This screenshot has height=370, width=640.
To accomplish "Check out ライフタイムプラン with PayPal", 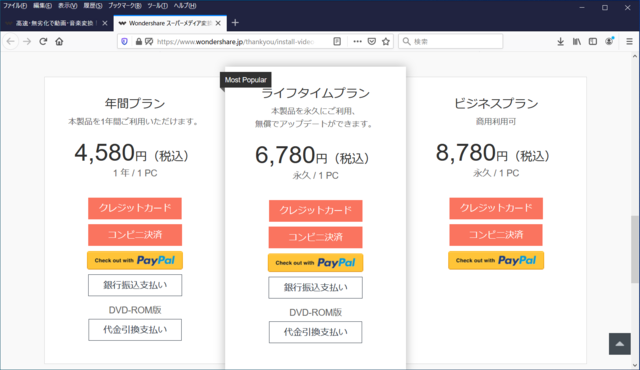I will [x=316, y=263].
